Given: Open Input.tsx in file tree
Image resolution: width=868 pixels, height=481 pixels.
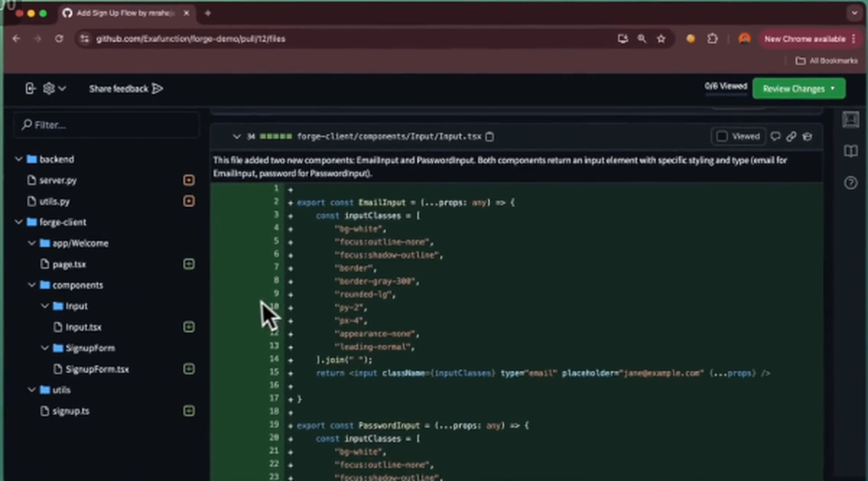Looking at the screenshot, I should [x=83, y=327].
